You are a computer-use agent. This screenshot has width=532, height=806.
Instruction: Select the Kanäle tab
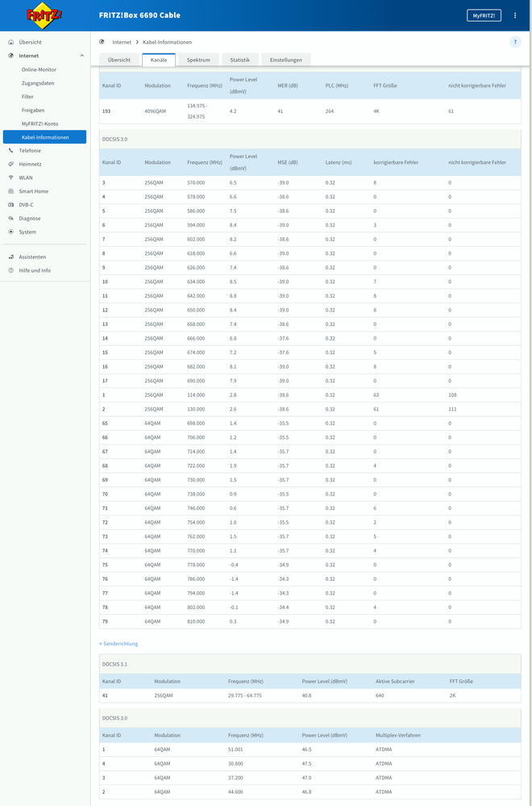159,60
